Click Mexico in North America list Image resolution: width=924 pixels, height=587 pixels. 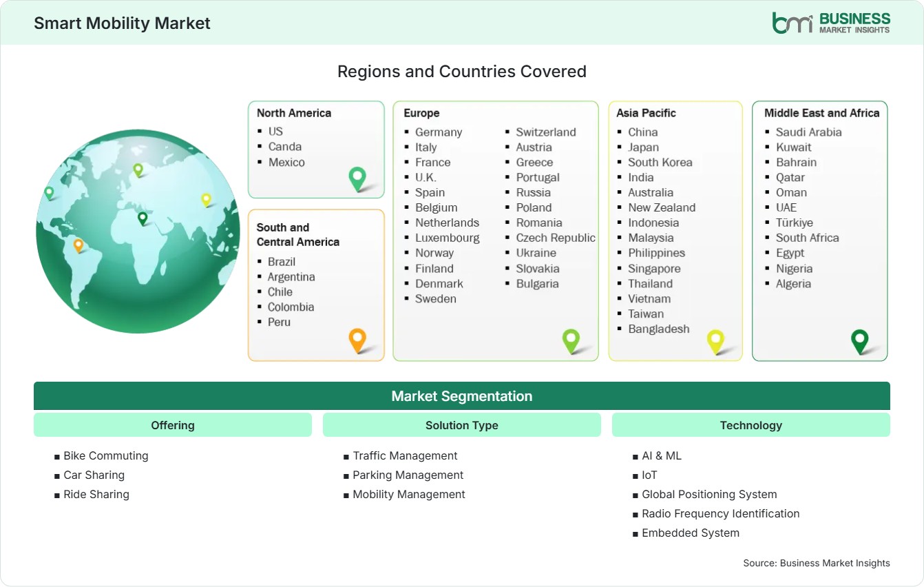point(286,162)
